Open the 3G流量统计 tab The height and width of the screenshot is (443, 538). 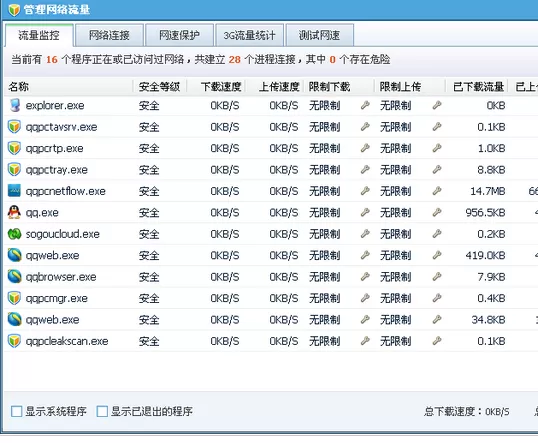249,35
